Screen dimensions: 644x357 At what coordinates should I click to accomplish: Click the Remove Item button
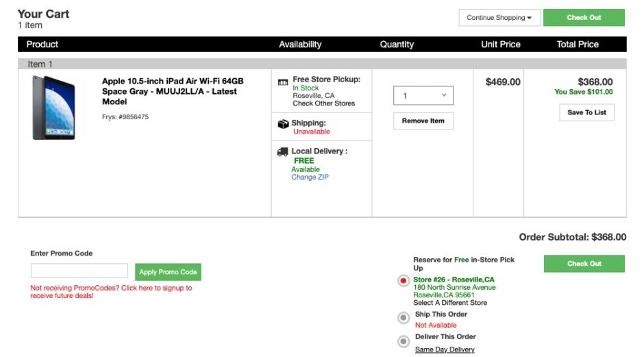pos(423,121)
